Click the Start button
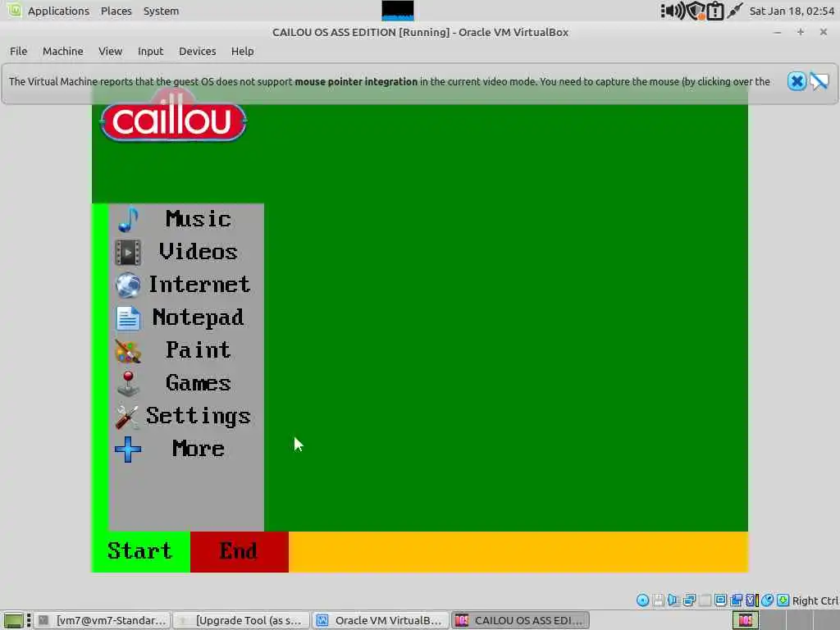 141,552
